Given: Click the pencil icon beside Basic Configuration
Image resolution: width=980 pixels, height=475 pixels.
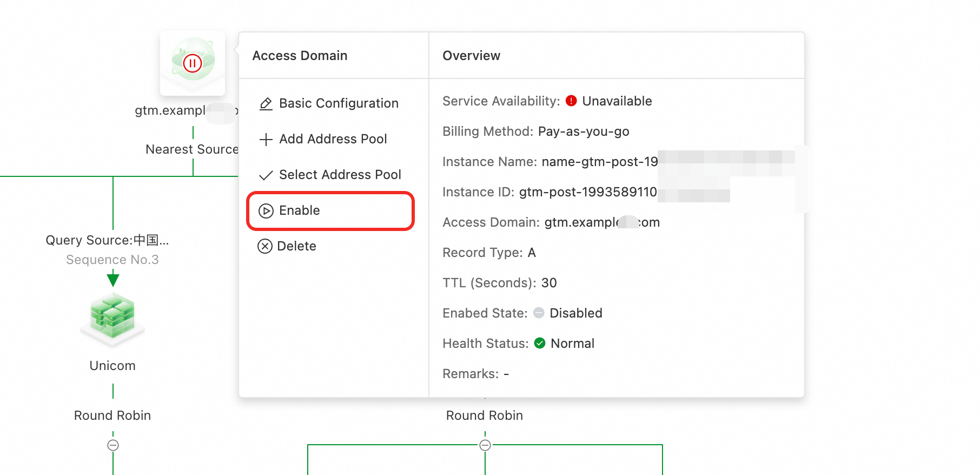Looking at the screenshot, I should pyautogui.click(x=266, y=103).
